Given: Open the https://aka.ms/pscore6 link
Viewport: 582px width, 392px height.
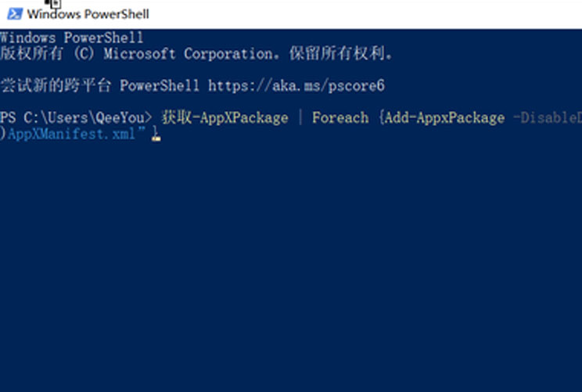Looking at the screenshot, I should 296,86.
